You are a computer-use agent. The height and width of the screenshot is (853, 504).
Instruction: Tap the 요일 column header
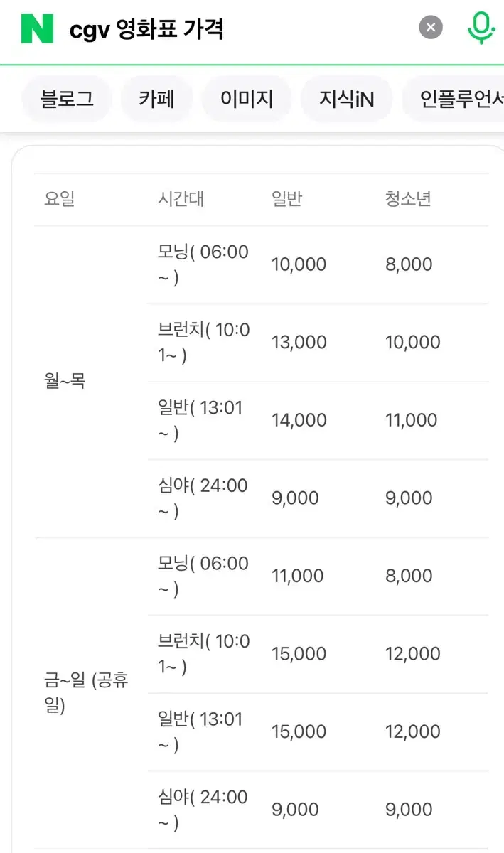pos(59,199)
